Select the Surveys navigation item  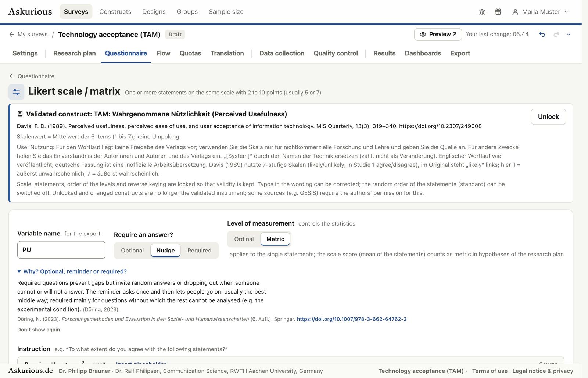[x=76, y=12]
